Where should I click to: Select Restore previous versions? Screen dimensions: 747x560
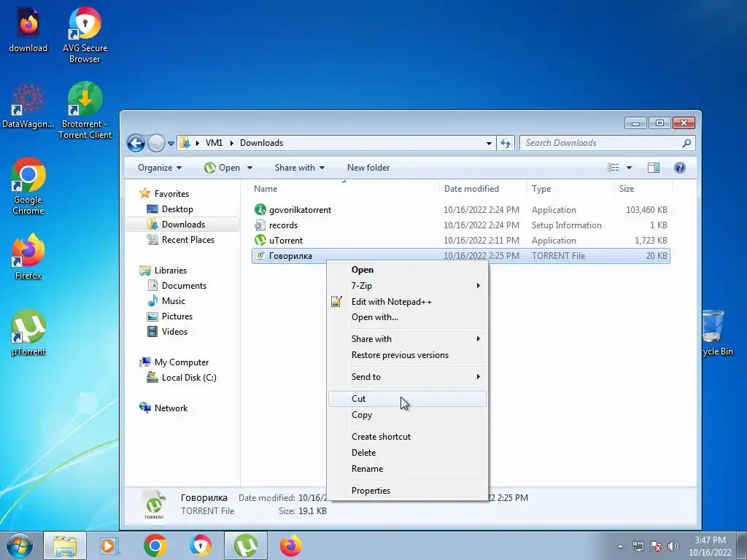(407, 355)
